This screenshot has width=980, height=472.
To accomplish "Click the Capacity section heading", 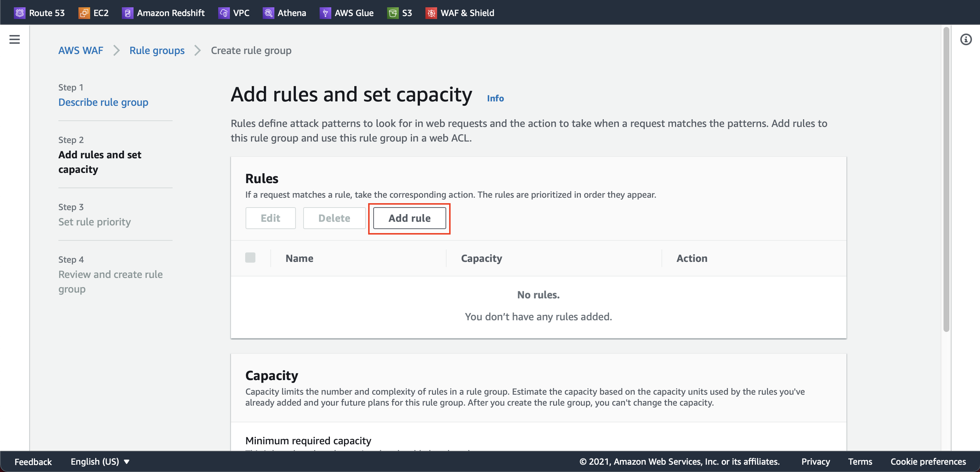I will coord(271,375).
